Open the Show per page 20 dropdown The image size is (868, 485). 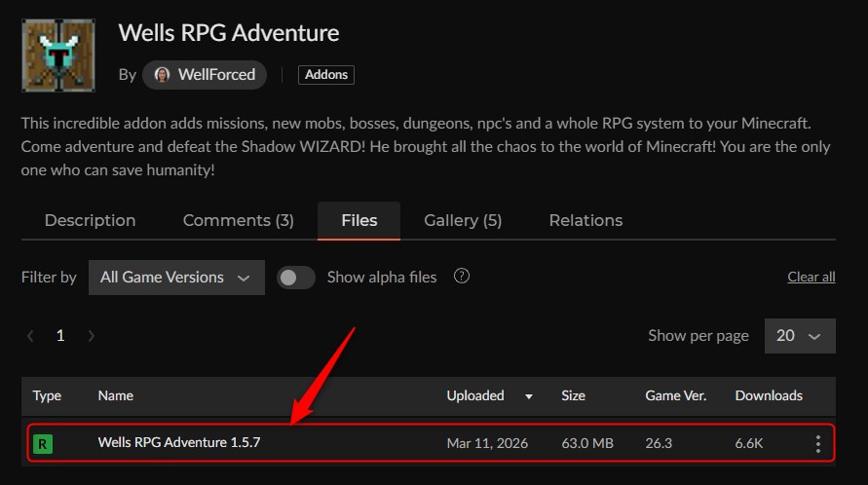coord(800,336)
